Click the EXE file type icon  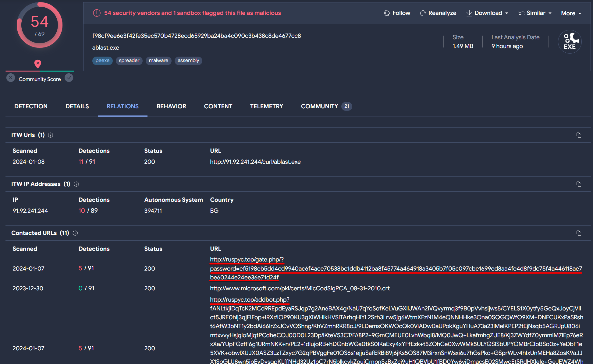[570, 42]
